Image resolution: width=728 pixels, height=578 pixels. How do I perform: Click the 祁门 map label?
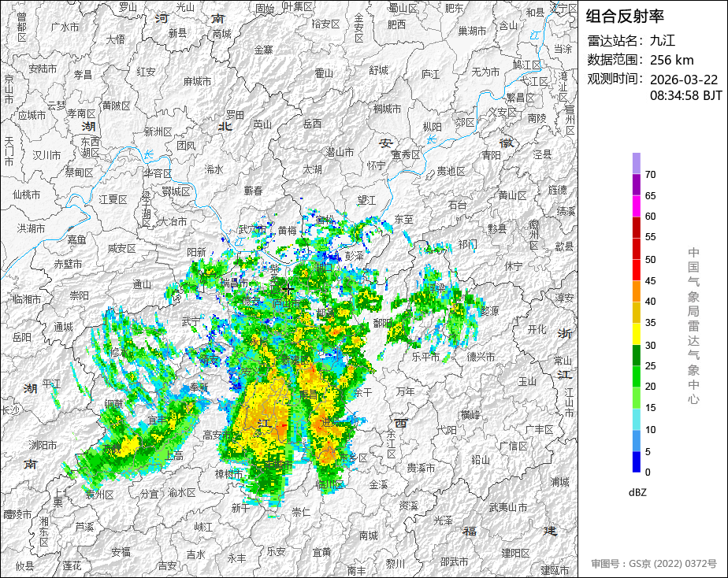tap(467, 244)
